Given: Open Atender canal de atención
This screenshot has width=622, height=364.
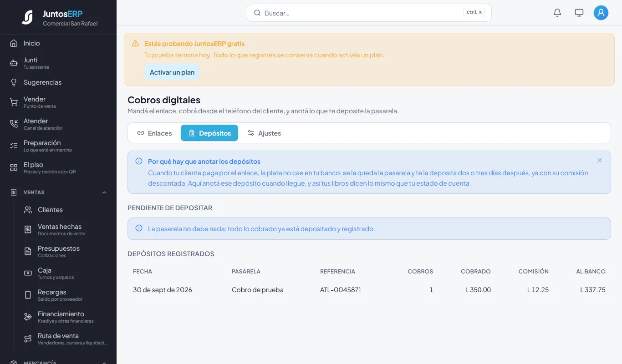Looking at the screenshot, I should click(x=58, y=124).
